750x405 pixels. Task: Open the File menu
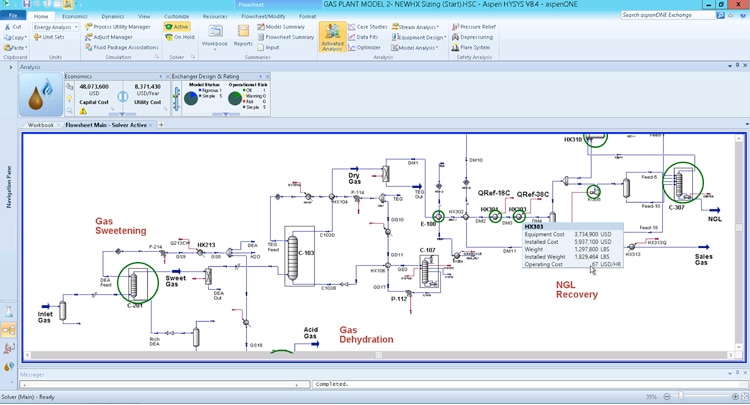point(13,16)
